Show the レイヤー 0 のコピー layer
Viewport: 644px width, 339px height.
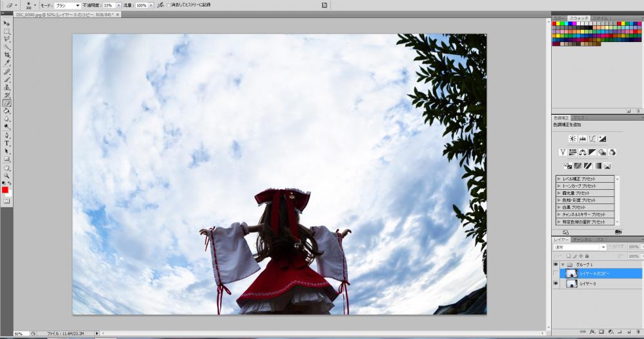click(556, 273)
